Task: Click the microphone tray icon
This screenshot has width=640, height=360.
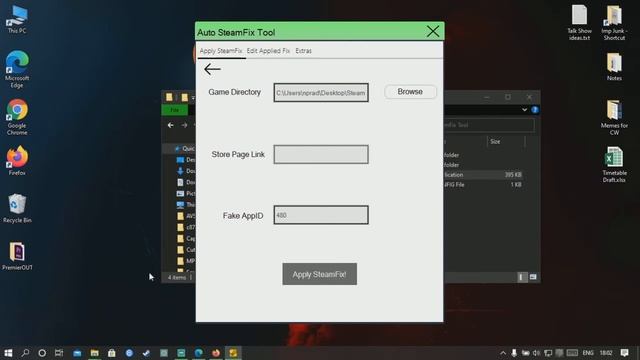Action: coord(514,353)
